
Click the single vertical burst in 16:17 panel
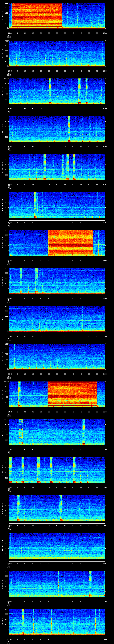click(69, 129)
